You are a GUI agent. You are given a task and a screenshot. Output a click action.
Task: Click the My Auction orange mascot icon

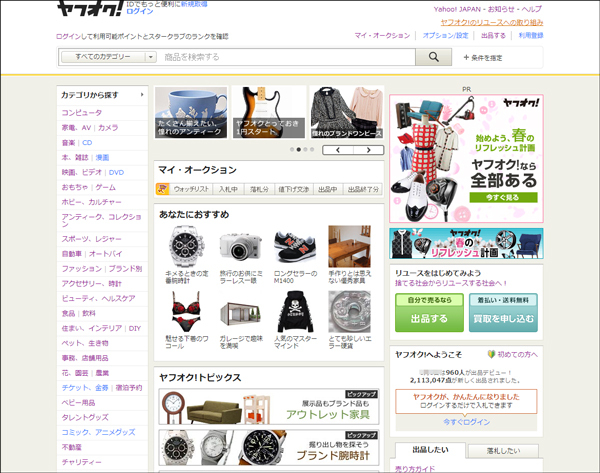[x=162, y=189]
